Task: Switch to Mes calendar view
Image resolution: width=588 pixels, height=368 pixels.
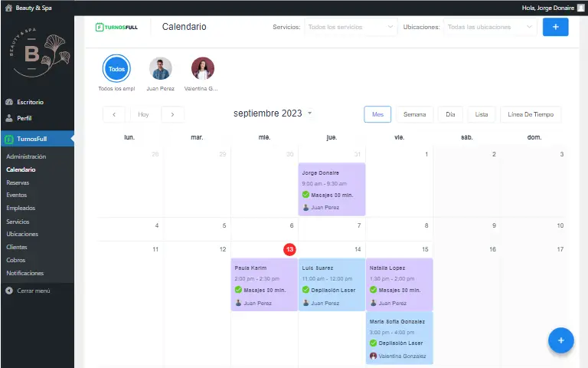Action: (377, 114)
